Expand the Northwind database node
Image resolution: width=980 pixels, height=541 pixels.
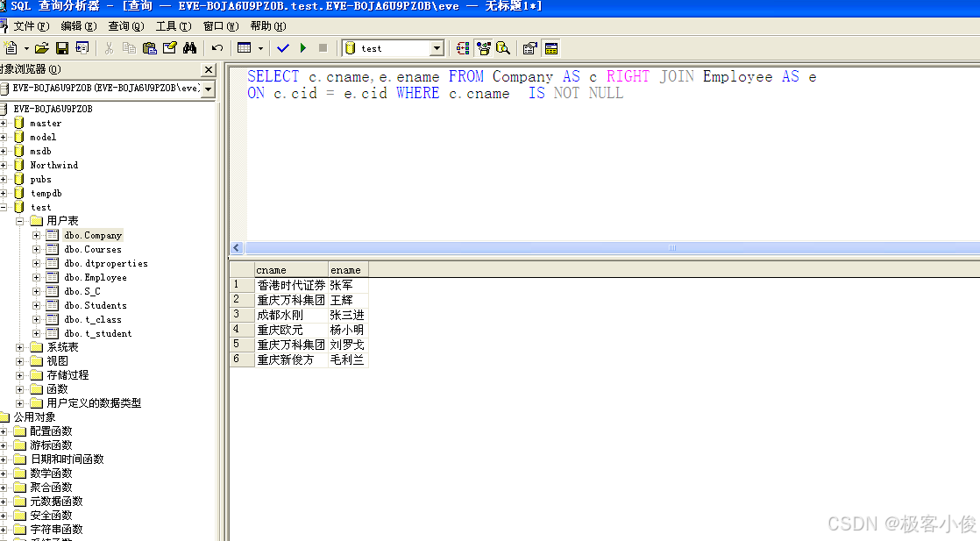point(4,165)
